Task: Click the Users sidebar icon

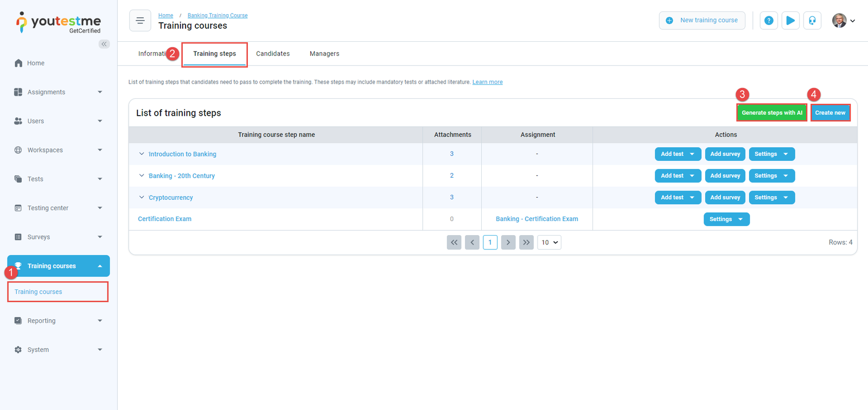Action: [18, 121]
